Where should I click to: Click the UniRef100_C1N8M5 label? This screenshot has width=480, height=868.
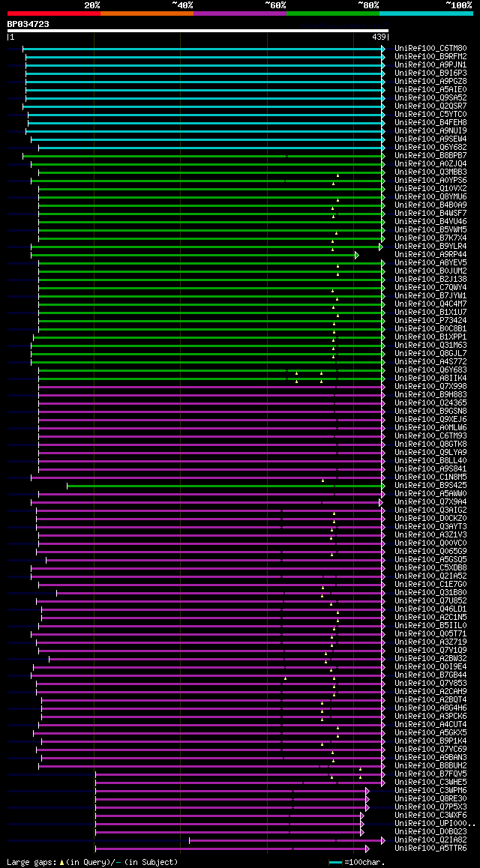(x=430, y=477)
